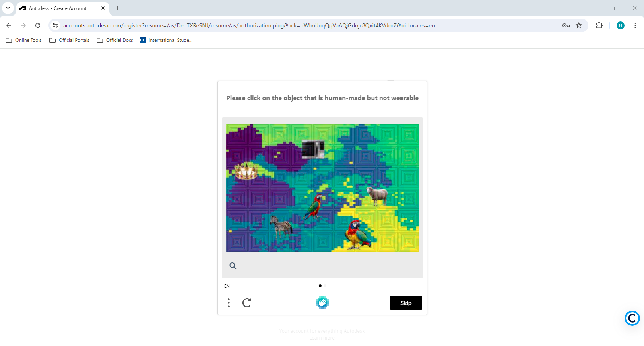The height and width of the screenshot is (346, 644).
Task: Open the browser Extensions puzzle icon
Action: tap(599, 25)
